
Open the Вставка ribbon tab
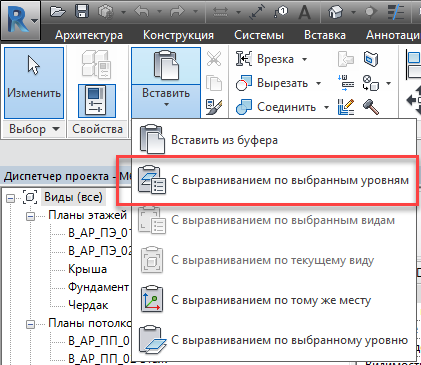325,35
